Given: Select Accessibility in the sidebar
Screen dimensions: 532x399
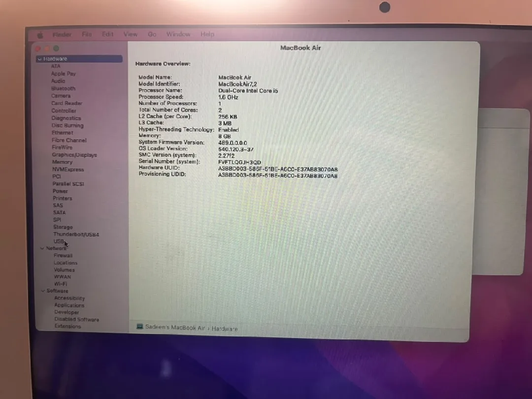Looking at the screenshot, I should pos(69,298).
